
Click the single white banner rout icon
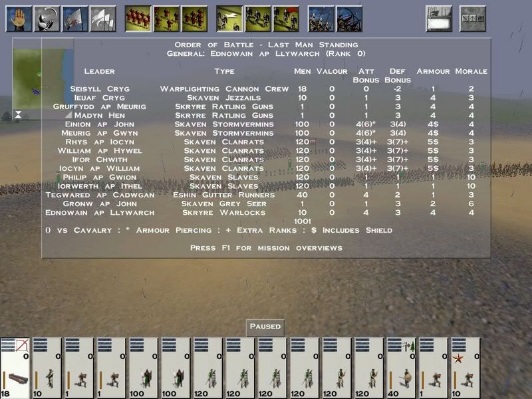tap(75, 19)
